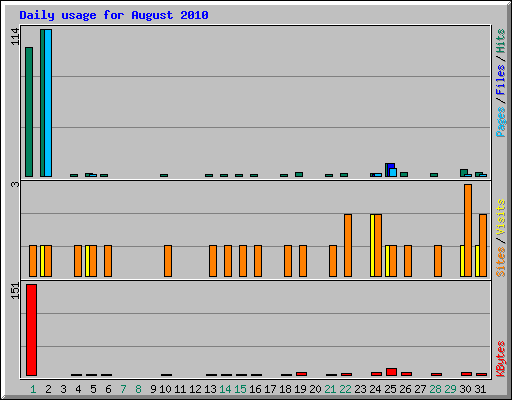Click day label '13' on the x-axis
The height and width of the screenshot is (400, 512).
pos(210,389)
